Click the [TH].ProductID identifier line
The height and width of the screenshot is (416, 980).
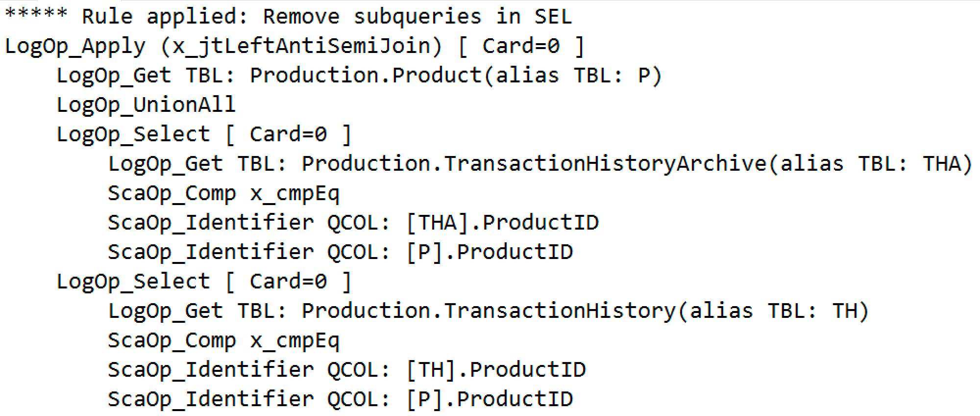(x=347, y=370)
